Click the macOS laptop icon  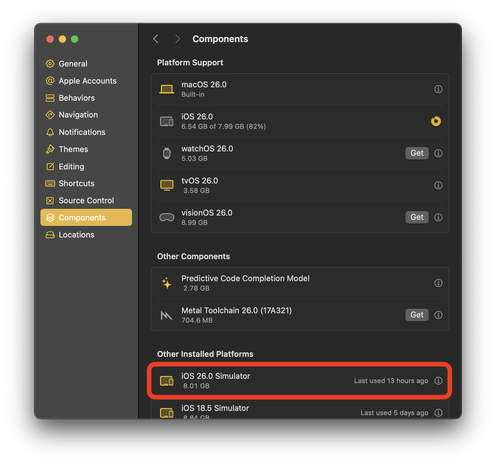pos(167,89)
